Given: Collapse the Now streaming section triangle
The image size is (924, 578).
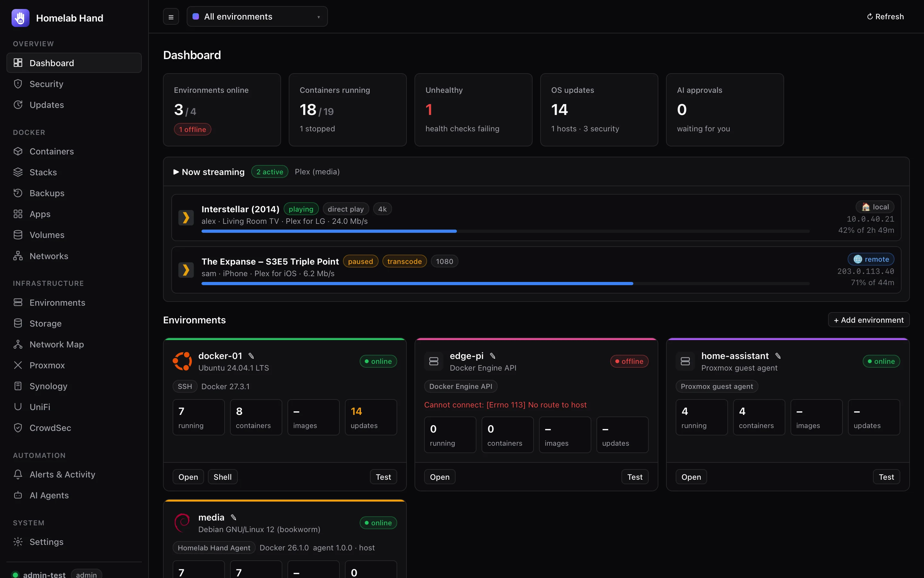Looking at the screenshot, I should [x=176, y=172].
